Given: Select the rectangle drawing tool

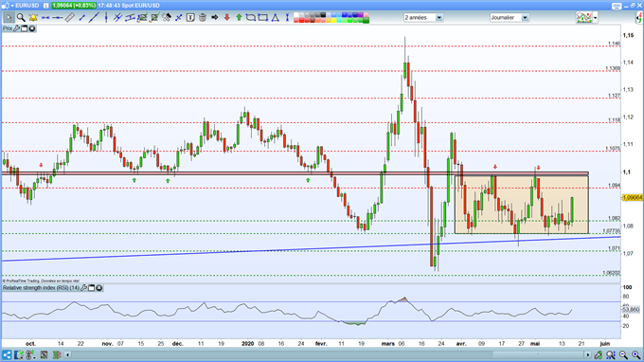Looking at the screenshot, I should click(x=263, y=17).
